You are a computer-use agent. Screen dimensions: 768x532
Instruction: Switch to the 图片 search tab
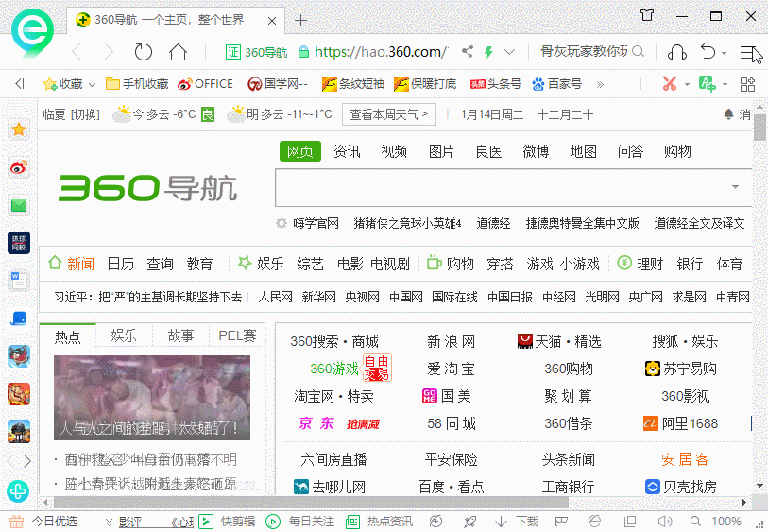tap(441, 151)
